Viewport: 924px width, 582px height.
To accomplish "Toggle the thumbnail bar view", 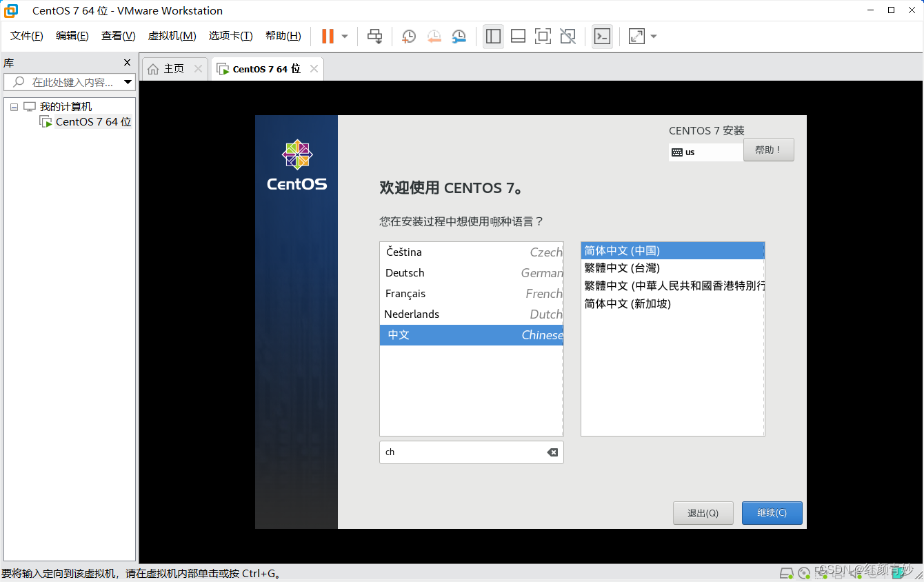I will [x=518, y=37].
